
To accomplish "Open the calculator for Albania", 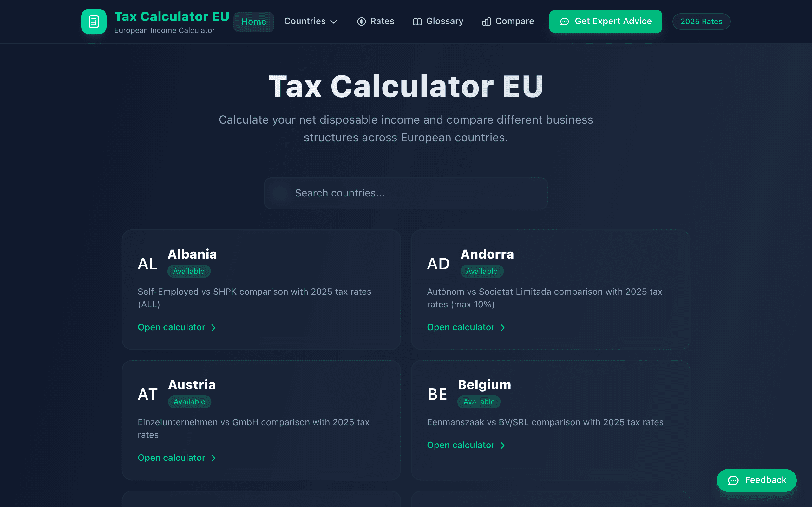I will pyautogui.click(x=171, y=327).
